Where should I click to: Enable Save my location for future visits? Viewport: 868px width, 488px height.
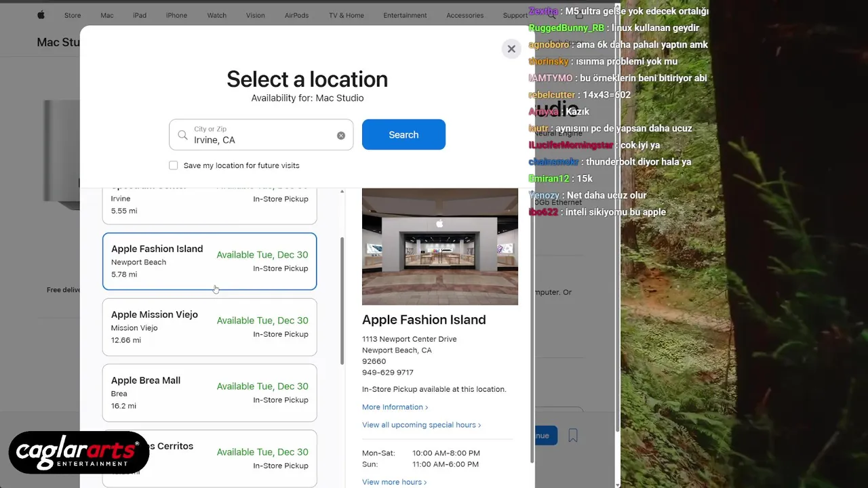coord(174,165)
